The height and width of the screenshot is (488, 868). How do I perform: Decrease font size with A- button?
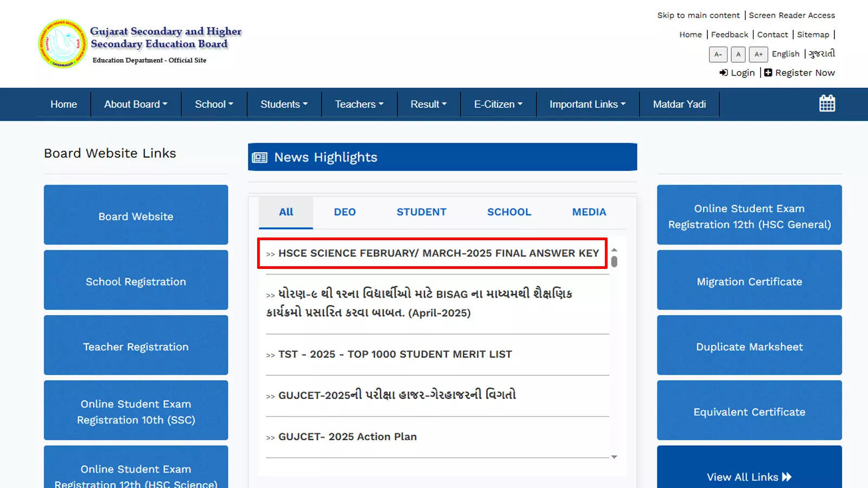[x=718, y=54]
